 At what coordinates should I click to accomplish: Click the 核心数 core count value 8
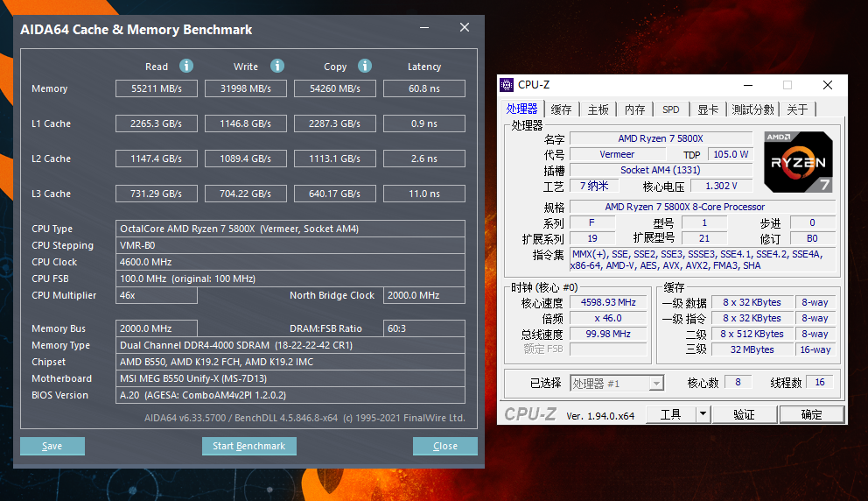738,383
